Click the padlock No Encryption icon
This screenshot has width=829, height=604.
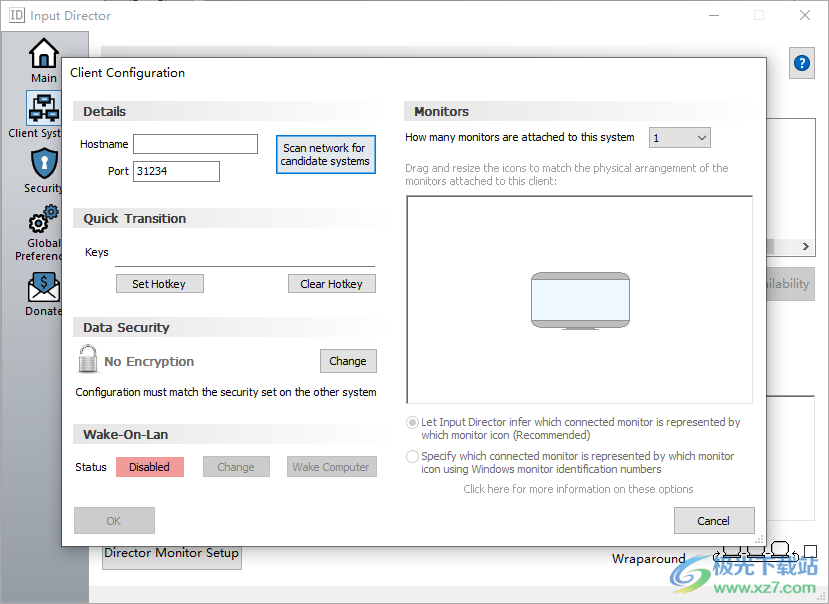point(87,359)
